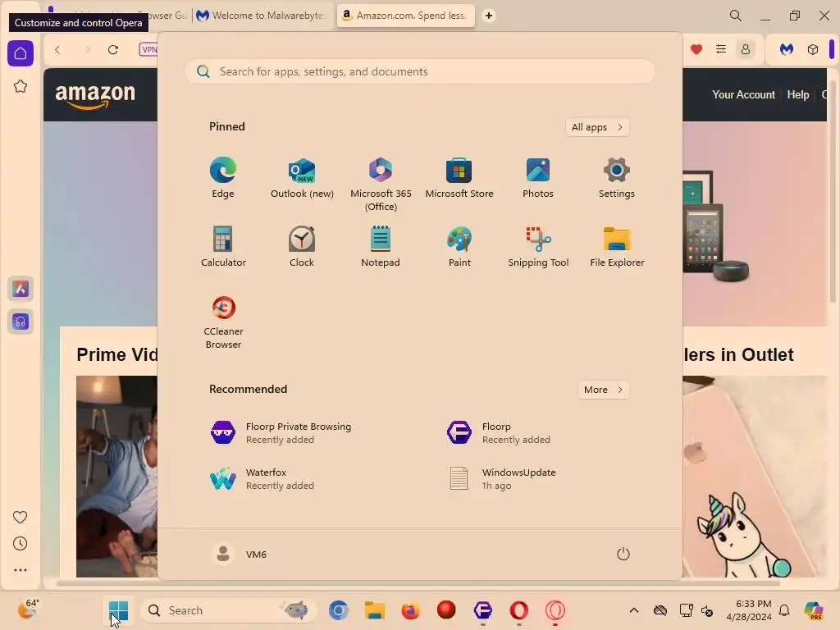Open Microsoft 365 (Office) app

click(x=381, y=185)
